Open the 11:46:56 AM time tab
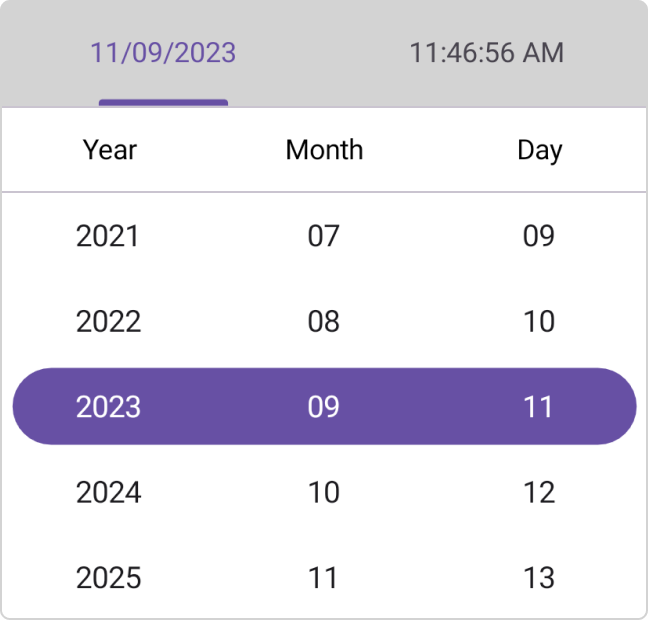 (x=486, y=53)
